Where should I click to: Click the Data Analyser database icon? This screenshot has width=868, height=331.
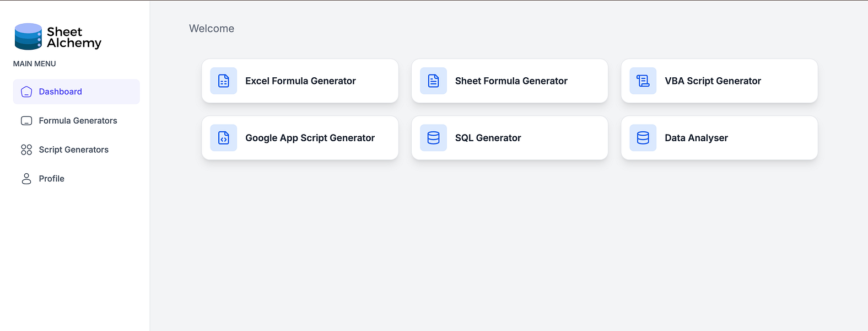coord(643,138)
